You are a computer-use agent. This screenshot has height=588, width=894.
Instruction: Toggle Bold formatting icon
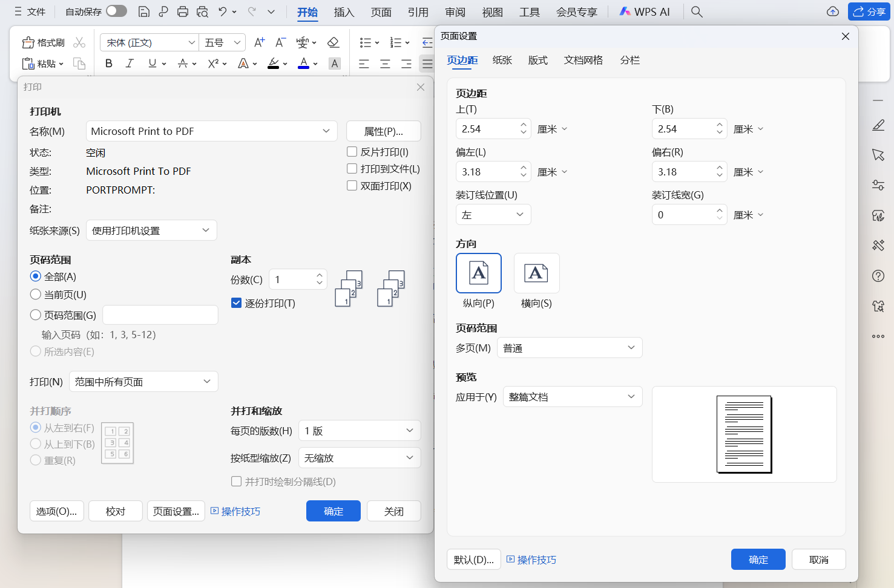click(109, 64)
